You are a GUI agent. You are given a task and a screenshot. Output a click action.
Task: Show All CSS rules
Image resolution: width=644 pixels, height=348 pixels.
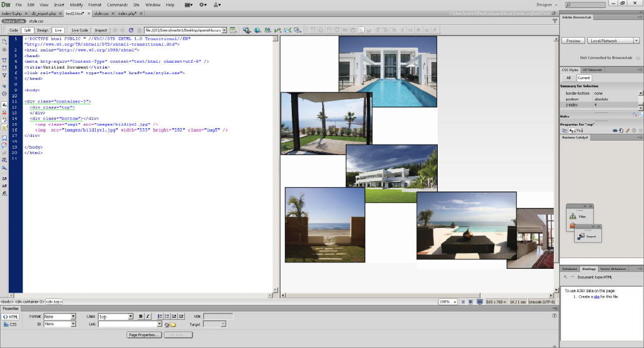tap(569, 77)
